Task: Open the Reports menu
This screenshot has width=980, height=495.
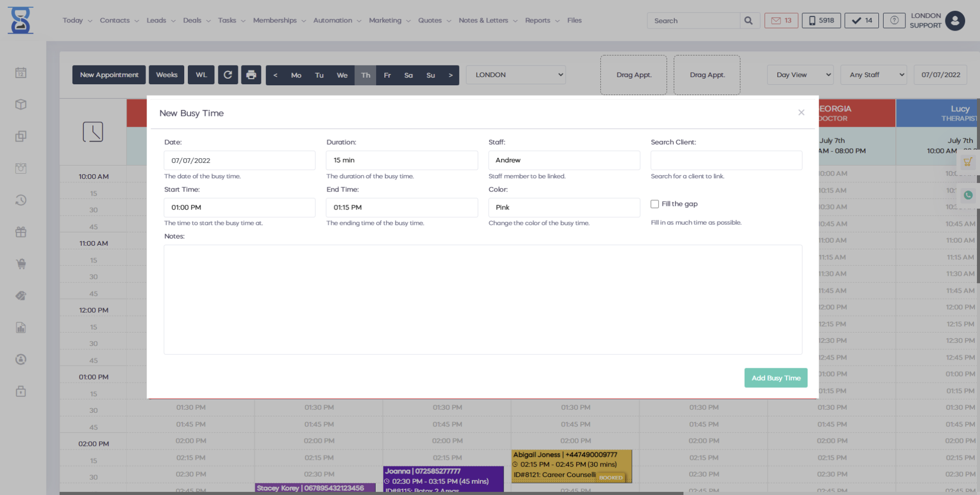Action: click(542, 20)
